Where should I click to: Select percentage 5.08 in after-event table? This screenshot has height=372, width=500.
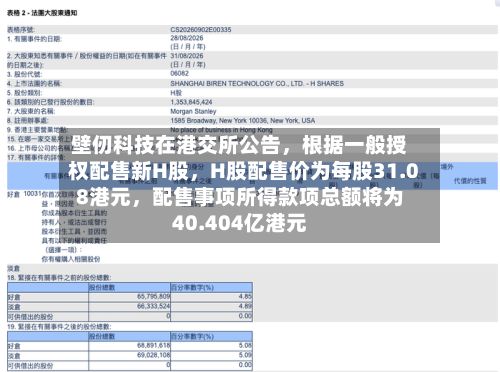tap(245, 345)
